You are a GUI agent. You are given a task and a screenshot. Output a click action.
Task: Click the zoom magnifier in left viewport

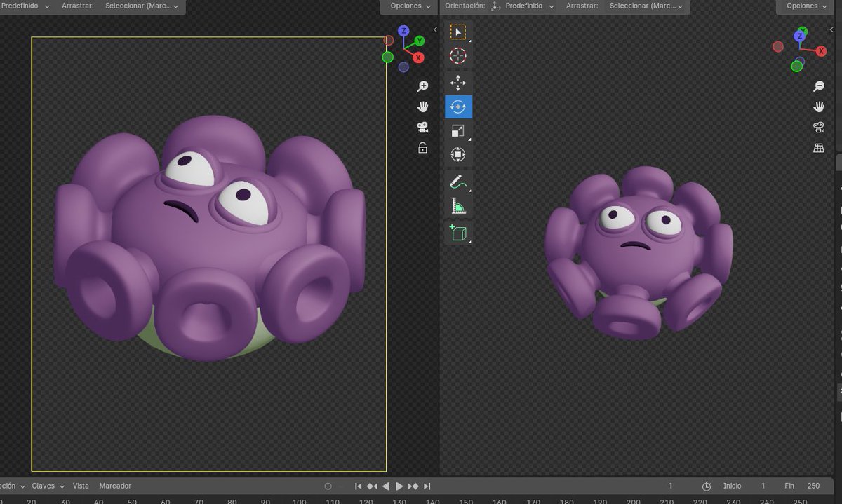point(422,86)
